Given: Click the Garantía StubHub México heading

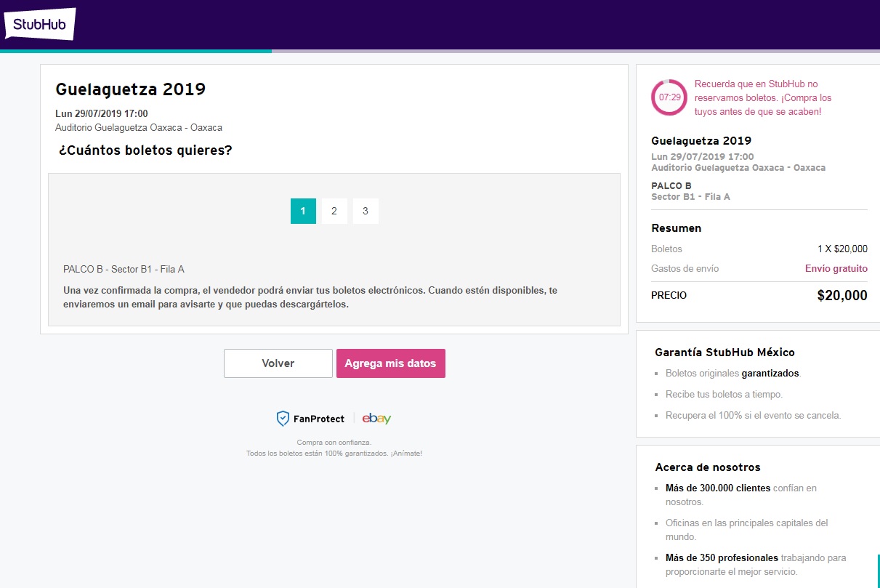Looking at the screenshot, I should [x=724, y=353].
